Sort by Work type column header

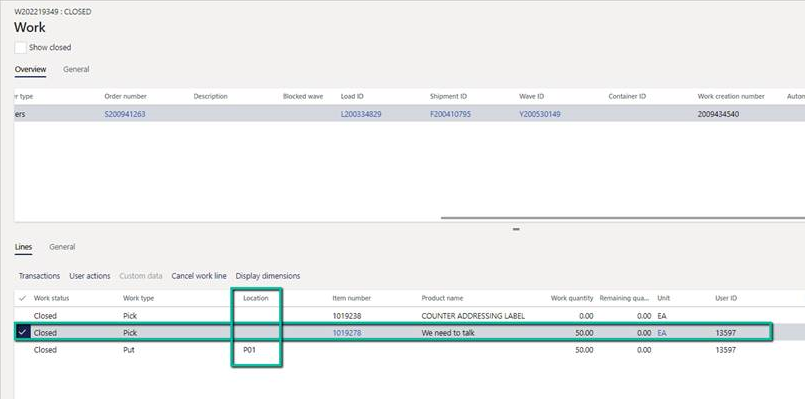(x=138, y=298)
